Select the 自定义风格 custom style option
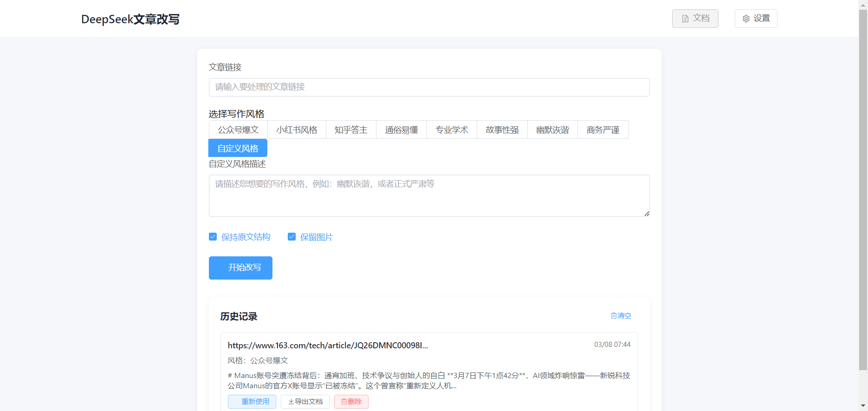The height and width of the screenshot is (411, 868). (x=238, y=148)
